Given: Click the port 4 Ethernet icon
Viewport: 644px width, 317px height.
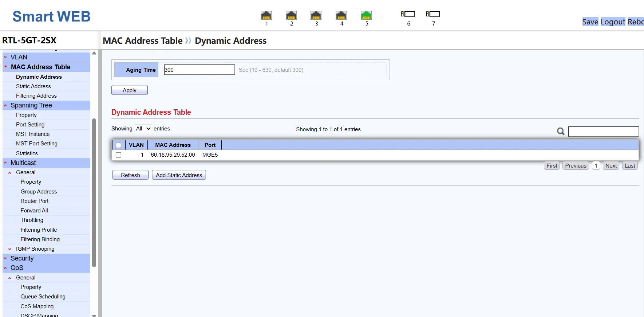Looking at the screenshot, I should click(341, 15).
